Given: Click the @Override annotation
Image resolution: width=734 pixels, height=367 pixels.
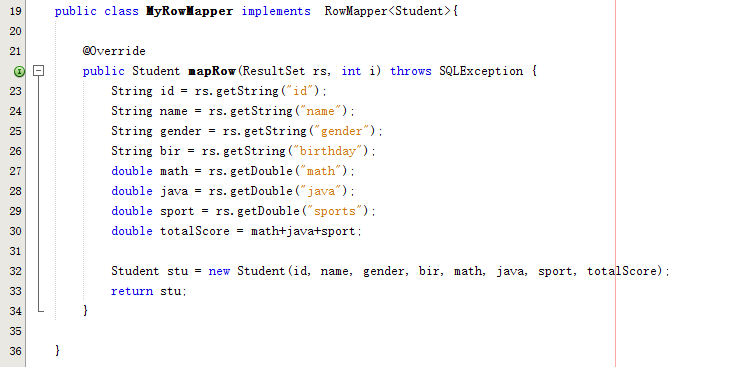Looking at the screenshot, I should [114, 51].
